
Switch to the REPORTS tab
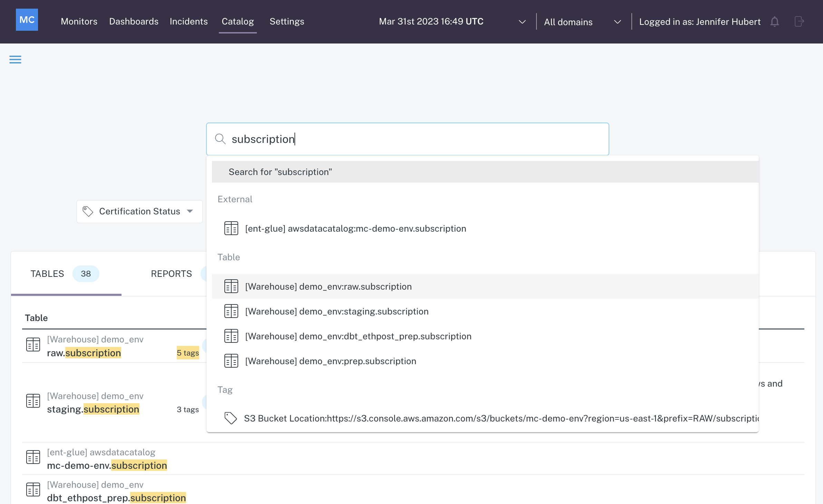point(171,274)
